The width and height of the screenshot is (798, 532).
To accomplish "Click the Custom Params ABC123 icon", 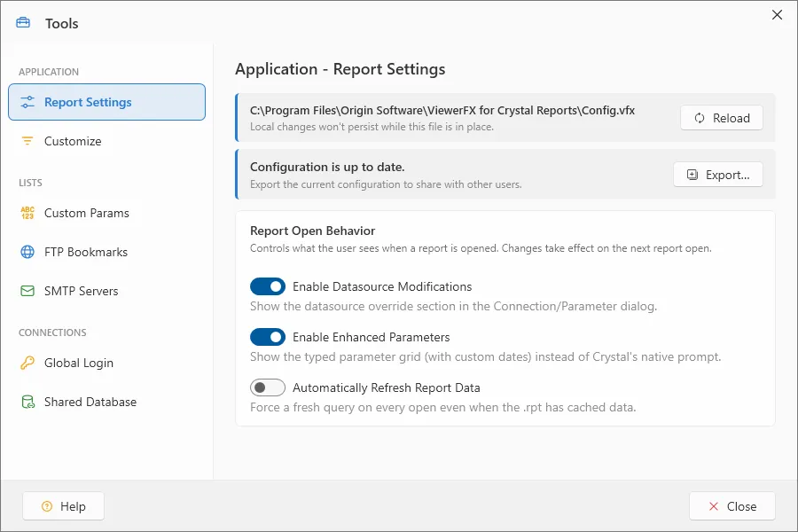I will click(x=27, y=213).
